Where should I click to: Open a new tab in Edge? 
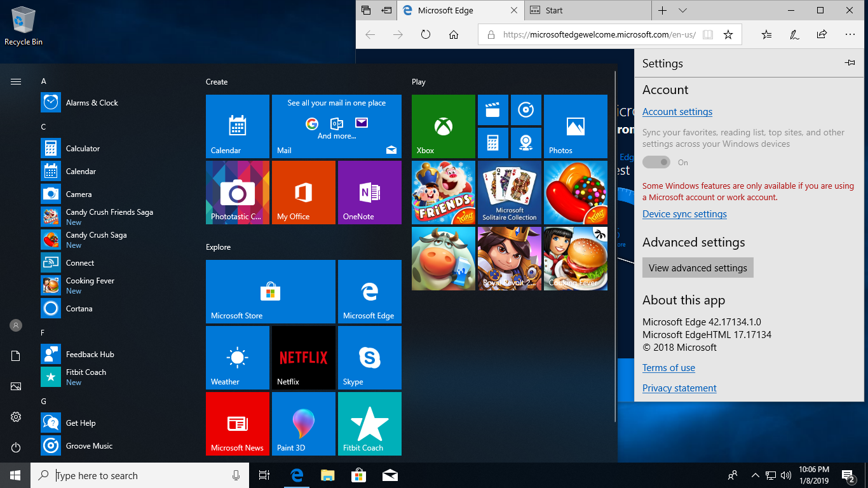click(x=662, y=11)
